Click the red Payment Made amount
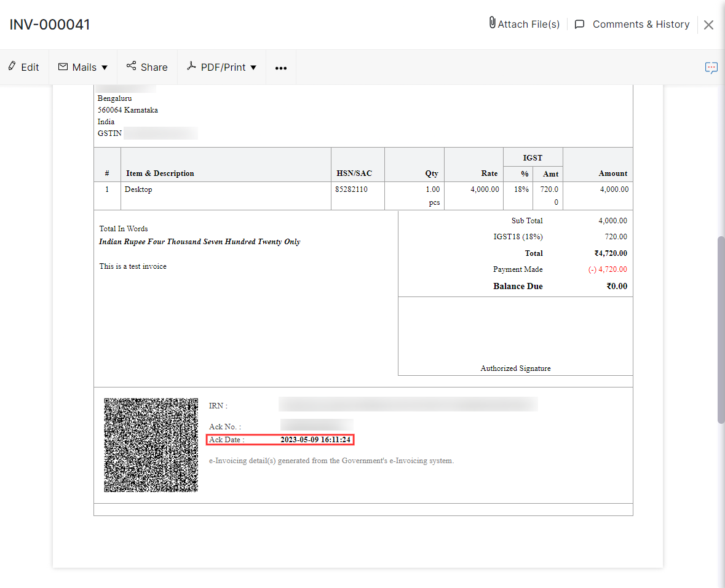The height and width of the screenshot is (588, 725). click(606, 269)
